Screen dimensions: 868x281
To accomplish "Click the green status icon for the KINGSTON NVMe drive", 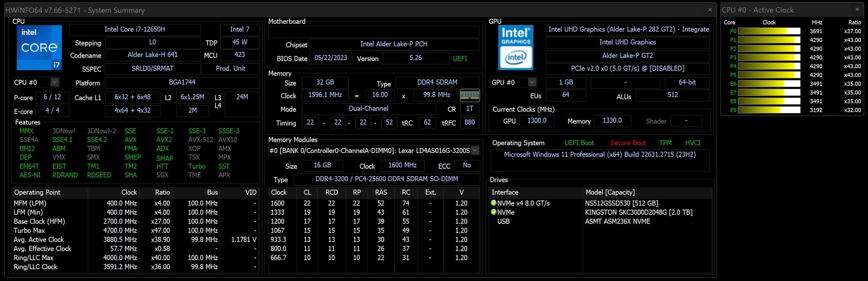I will click(494, 212).
